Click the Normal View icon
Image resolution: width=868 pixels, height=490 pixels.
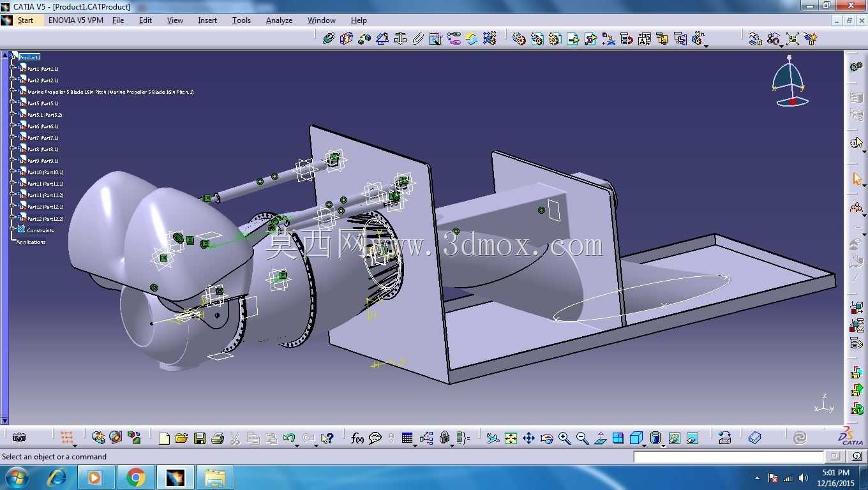tap(600, 438)
